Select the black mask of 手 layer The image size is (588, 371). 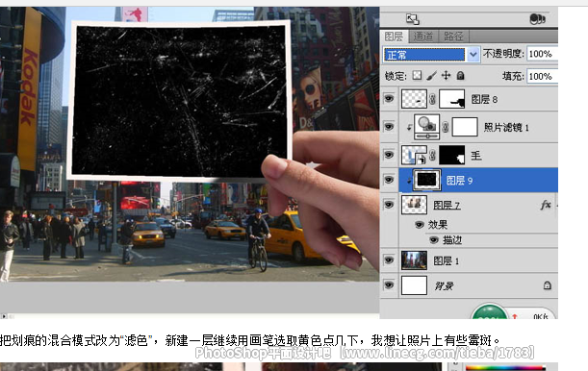pyautogui.click(x=452, y=155)
